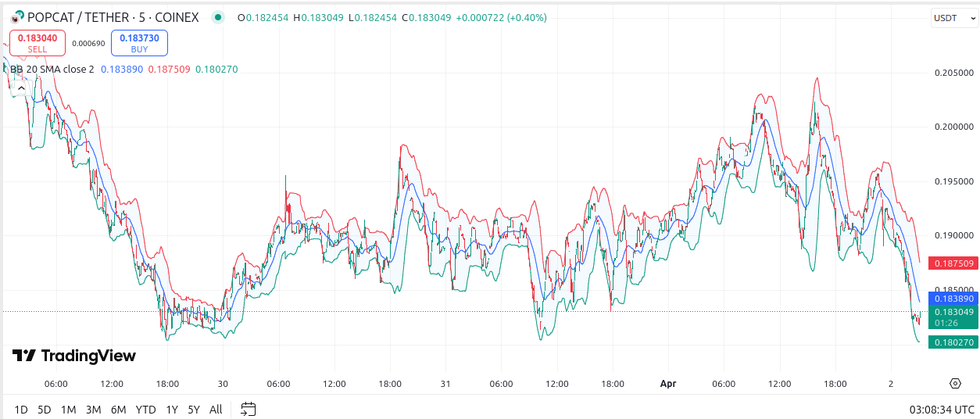980x419 pixels.
Task: Select the YTD time range
Action: click(x=145, y=409)
